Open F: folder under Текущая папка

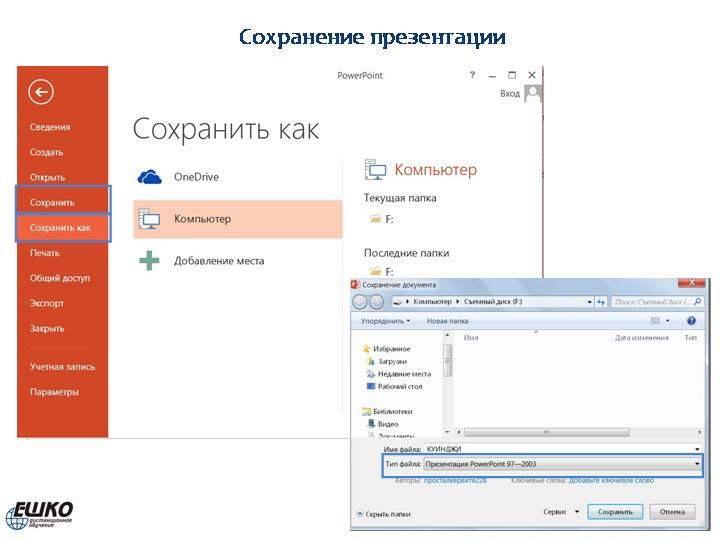(x=382, y=219)
